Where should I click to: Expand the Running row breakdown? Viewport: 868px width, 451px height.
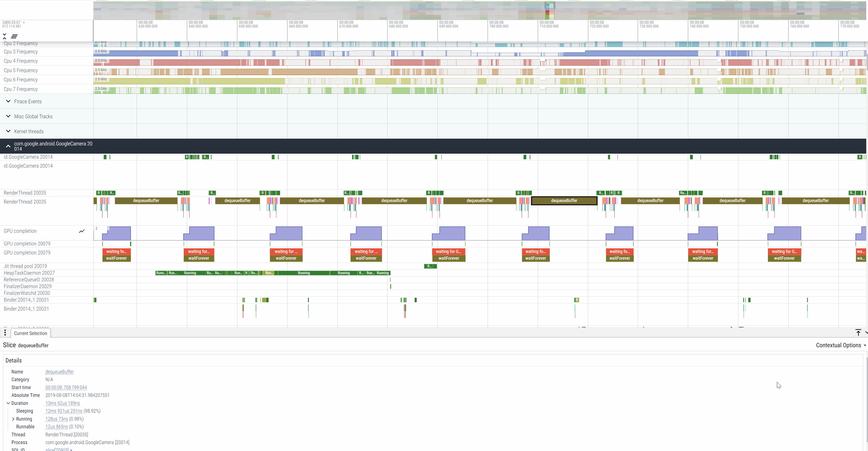click(13, 419)
